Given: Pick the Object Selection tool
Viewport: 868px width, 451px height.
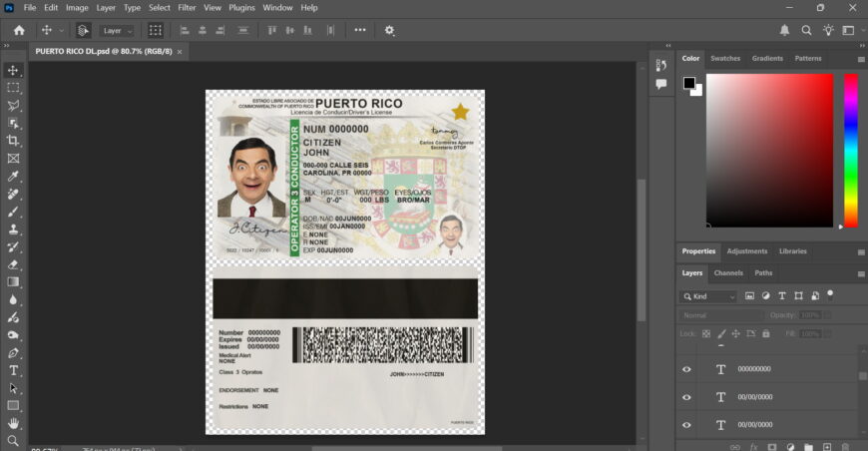Looking at the screenshot, I should click(13, 124).
